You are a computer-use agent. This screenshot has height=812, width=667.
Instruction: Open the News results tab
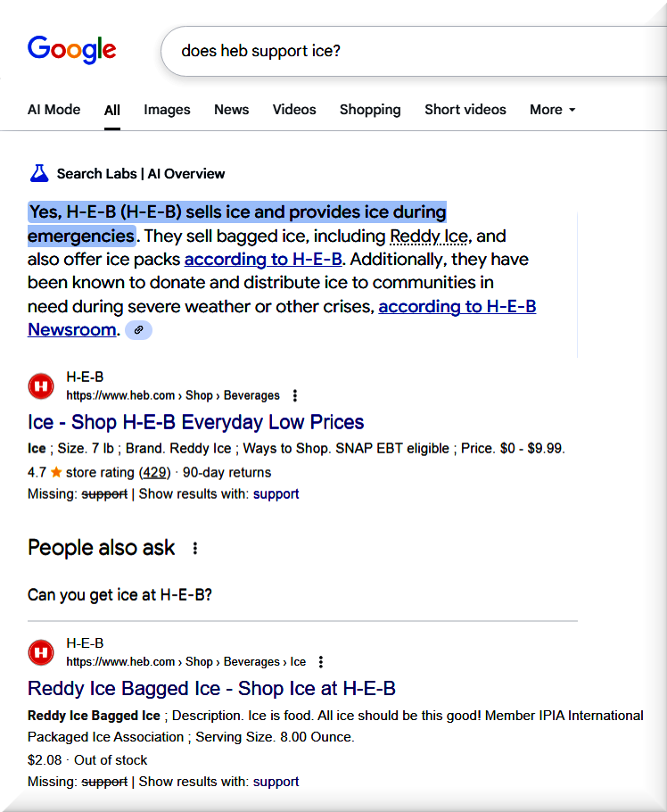tap(231, 110)
